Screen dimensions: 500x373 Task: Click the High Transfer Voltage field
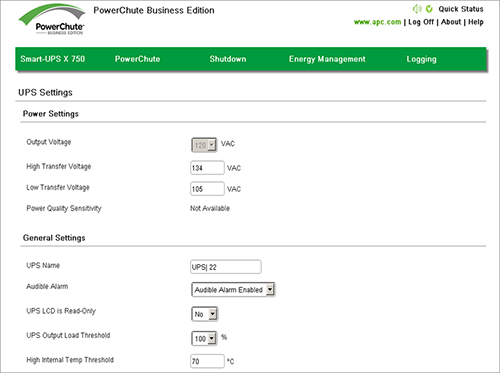(207, 168)
